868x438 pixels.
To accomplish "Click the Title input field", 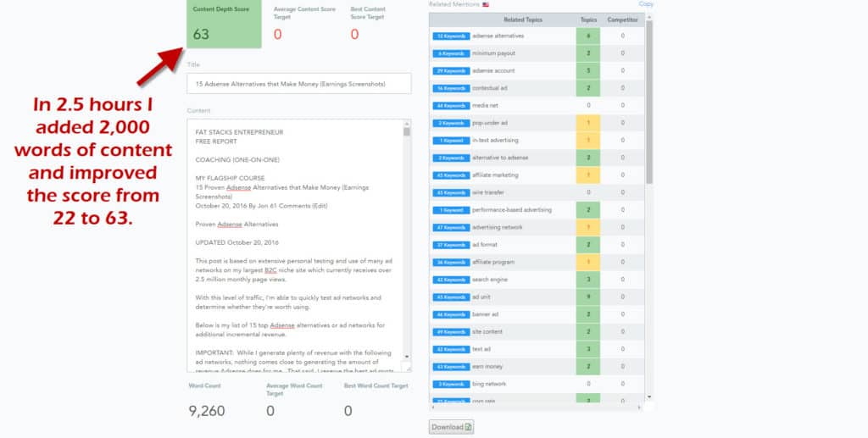I will pos(298,83).
